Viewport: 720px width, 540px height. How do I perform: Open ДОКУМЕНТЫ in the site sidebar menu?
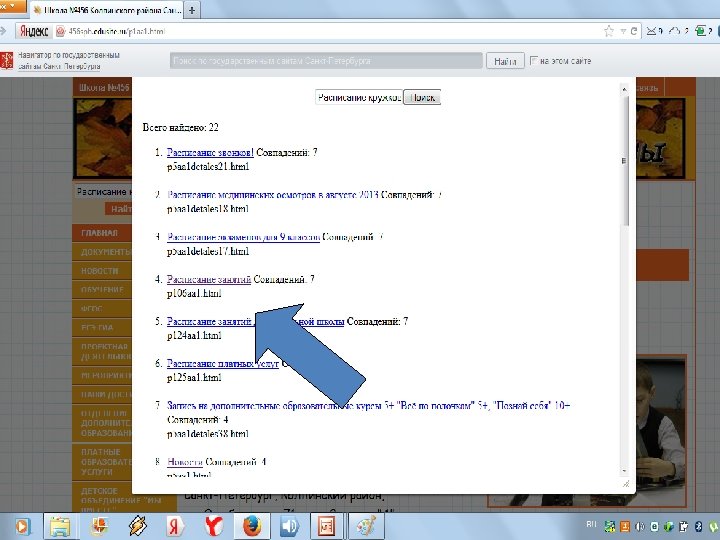tap(102, 252)
